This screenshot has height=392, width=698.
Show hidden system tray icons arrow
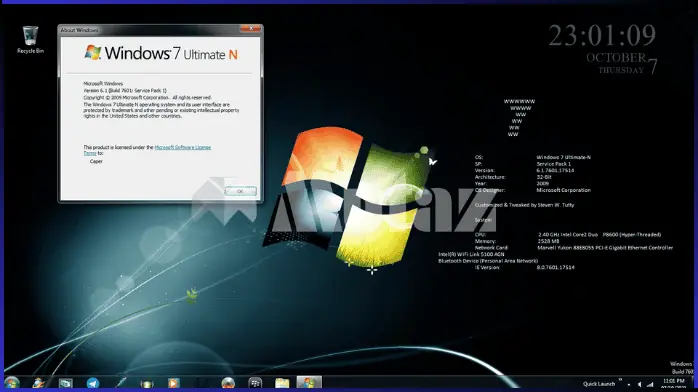629,384
